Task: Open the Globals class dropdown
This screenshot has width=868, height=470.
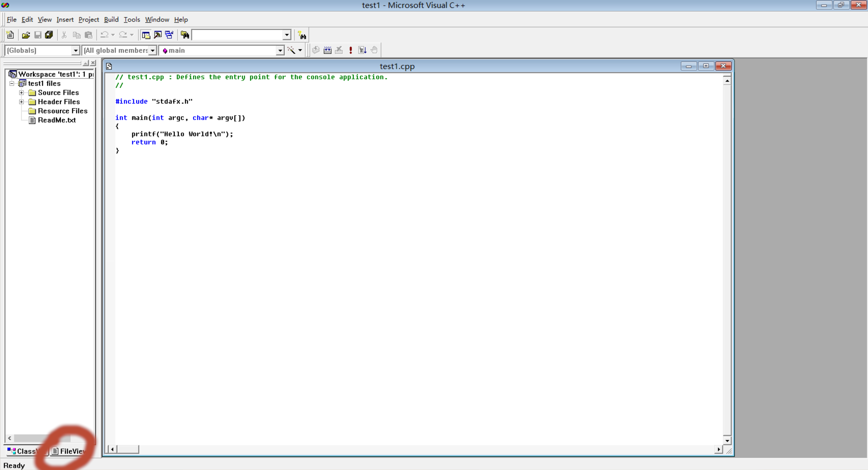Action: [76, 51]
